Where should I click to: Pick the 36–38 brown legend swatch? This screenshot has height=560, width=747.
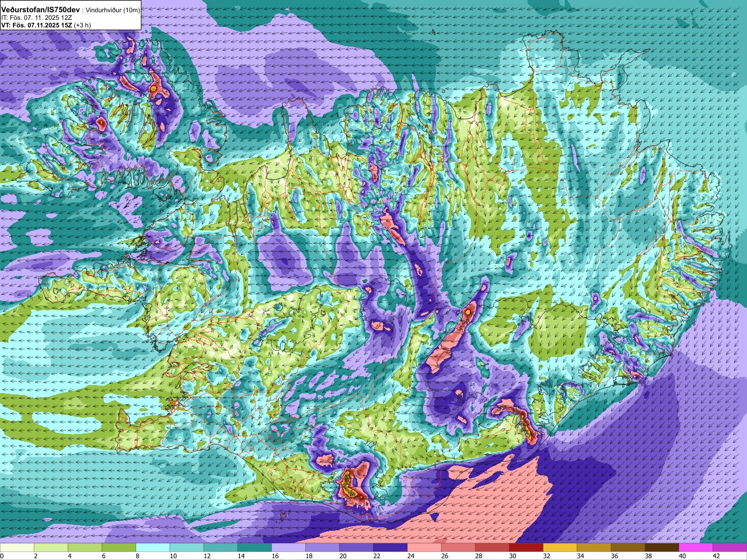[x=628, y=548]
